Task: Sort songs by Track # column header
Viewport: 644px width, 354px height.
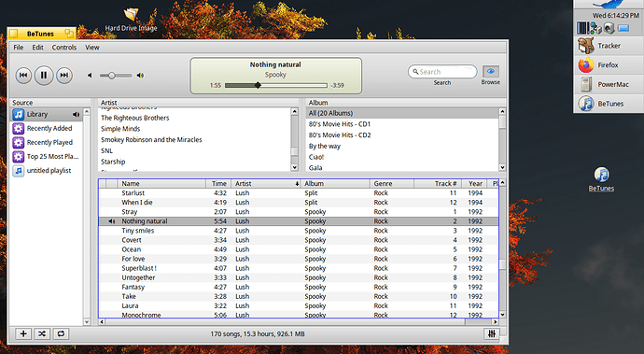Action: (x=438, y=184)
